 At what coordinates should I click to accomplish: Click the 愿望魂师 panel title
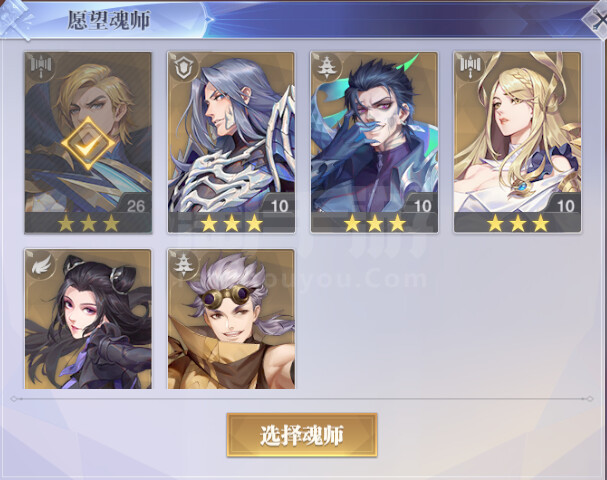[109, 20]
